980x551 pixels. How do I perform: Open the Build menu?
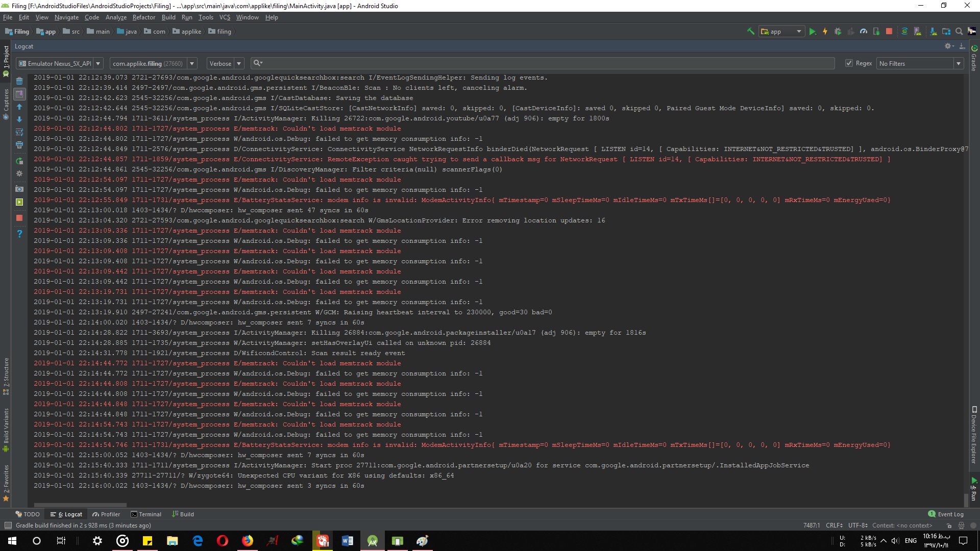(168, 17)
